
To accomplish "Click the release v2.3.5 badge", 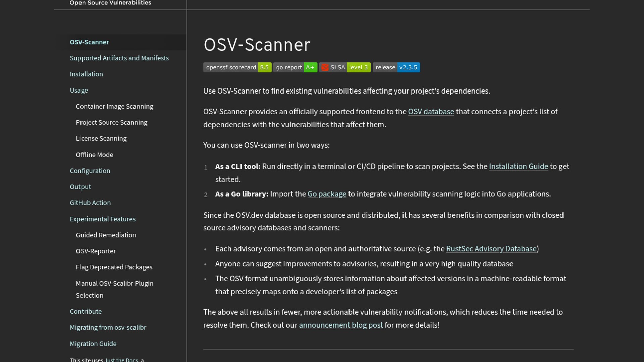I will (x=396, y=67).
